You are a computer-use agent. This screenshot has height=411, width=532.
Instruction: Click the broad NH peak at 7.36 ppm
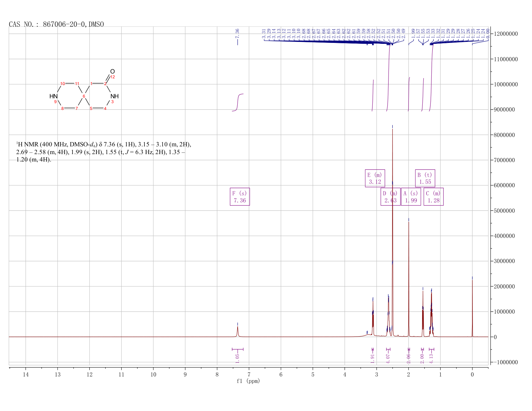(x=238, y=331)
